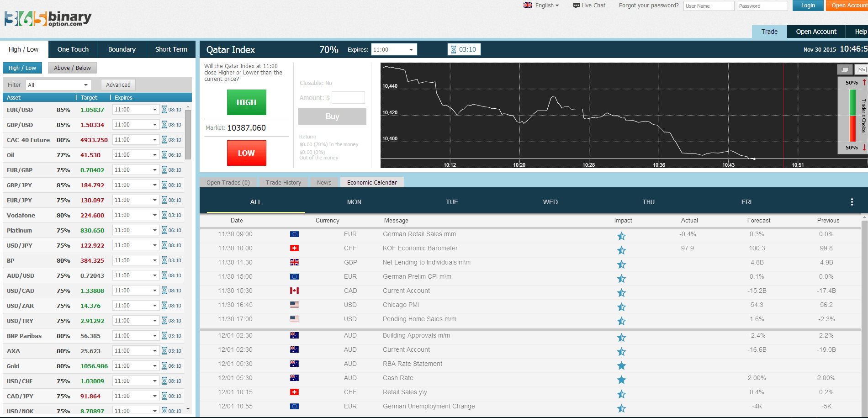Viewport: 868px width, 418px height.
Task: Open the English language selector
Action: pos(541,5)
